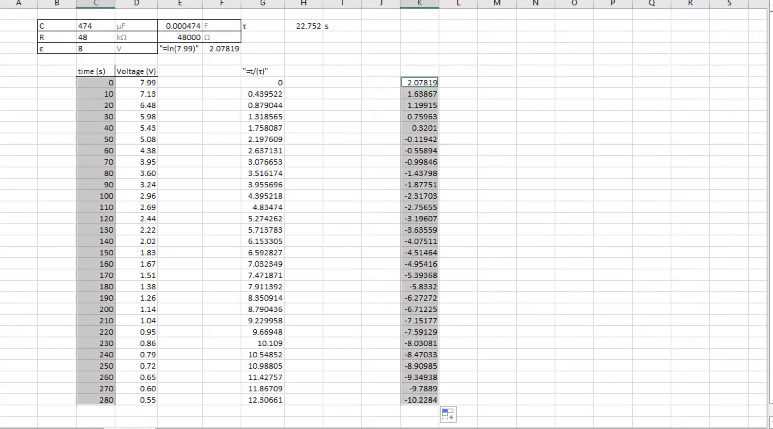Select voltage value 2.96
Screen dimensions: 773x429
pos(136,196)
